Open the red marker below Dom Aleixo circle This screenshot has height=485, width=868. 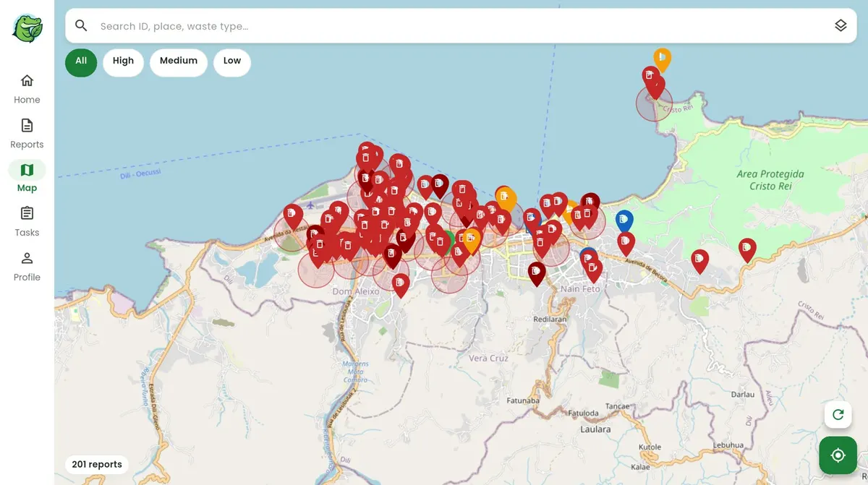(400, 284)
